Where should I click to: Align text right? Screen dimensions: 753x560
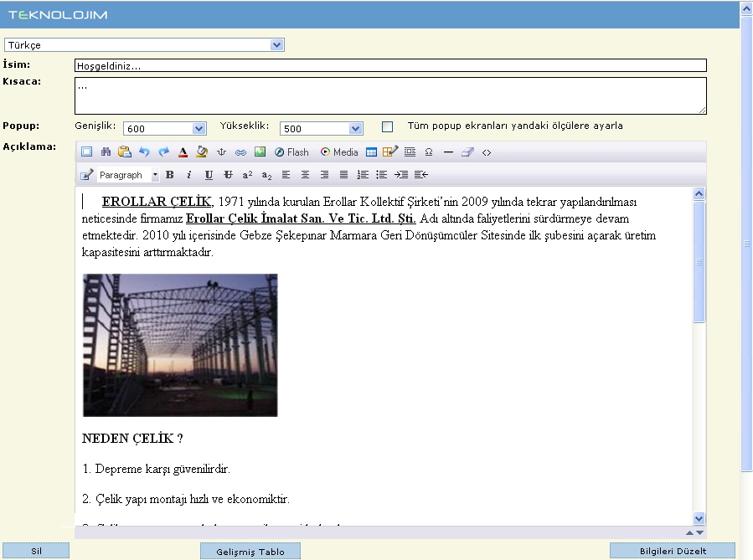pyautogui.click(x=324, y=175)
